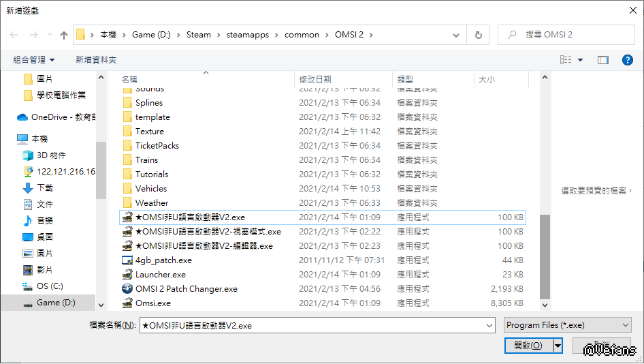Open 學校電腦作業 folder in sidebar
644x364 pixels.
(61, 95)
